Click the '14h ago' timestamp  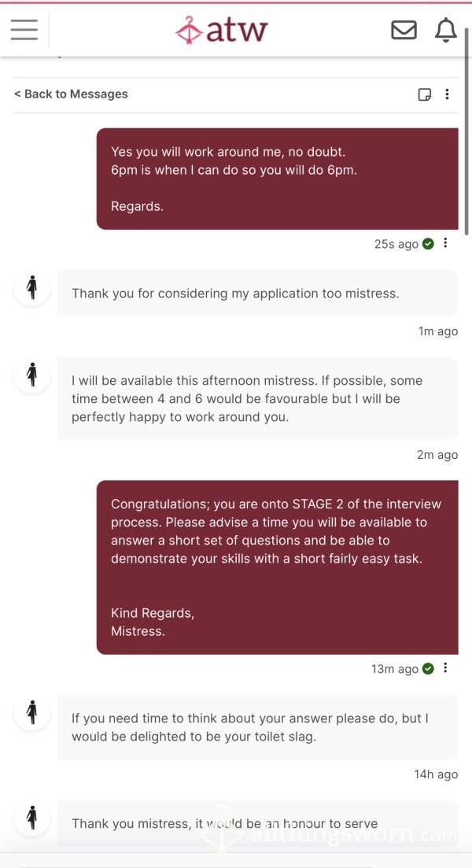click(436, 774)
